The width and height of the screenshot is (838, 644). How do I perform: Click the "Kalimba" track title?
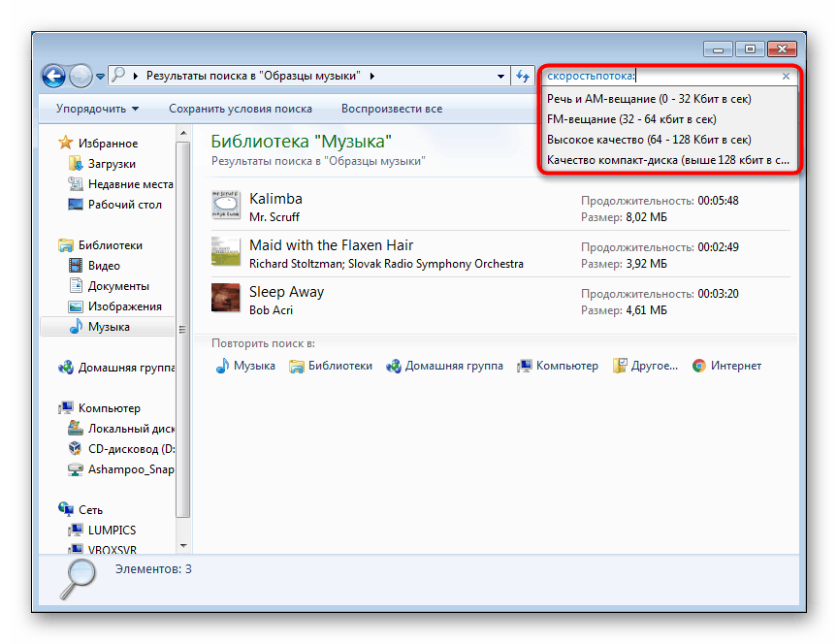click(275, 199)
